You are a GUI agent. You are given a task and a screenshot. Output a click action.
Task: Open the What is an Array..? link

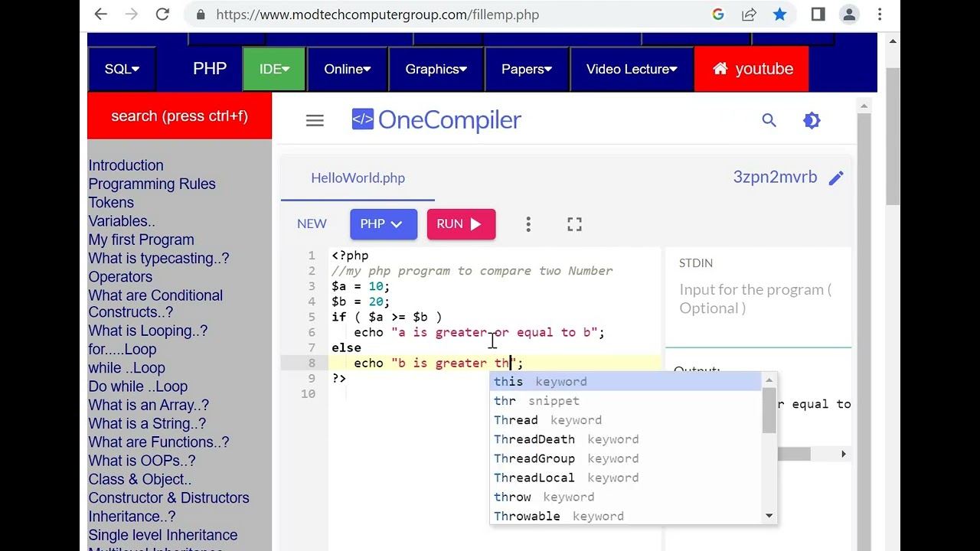pos(149,405)
